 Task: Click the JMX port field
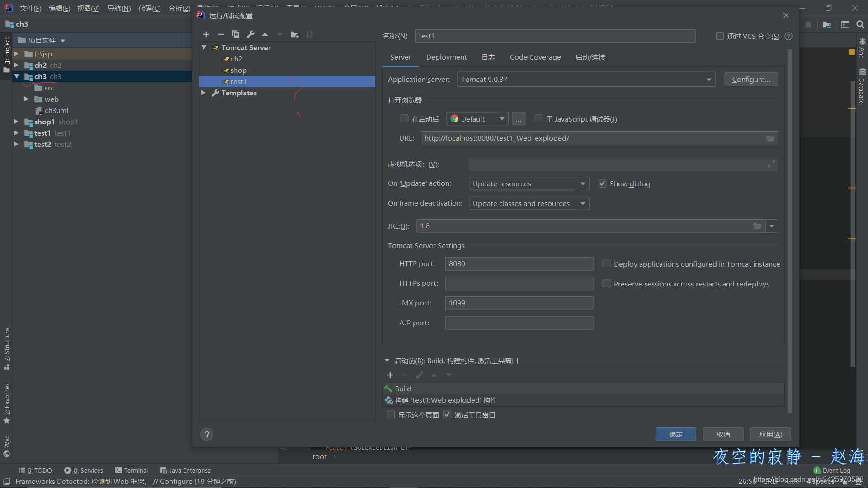point(519,303)
